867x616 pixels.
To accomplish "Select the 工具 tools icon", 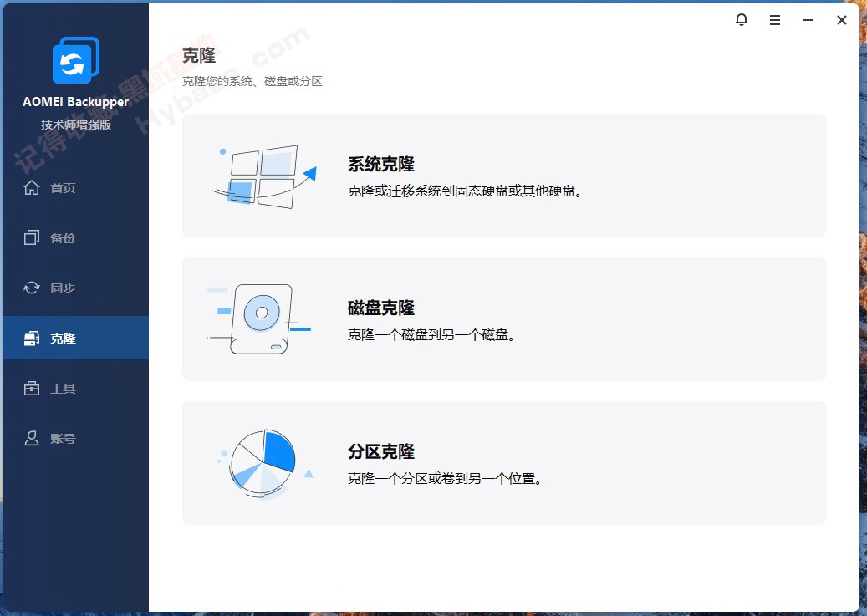I will tap(31, 388).
